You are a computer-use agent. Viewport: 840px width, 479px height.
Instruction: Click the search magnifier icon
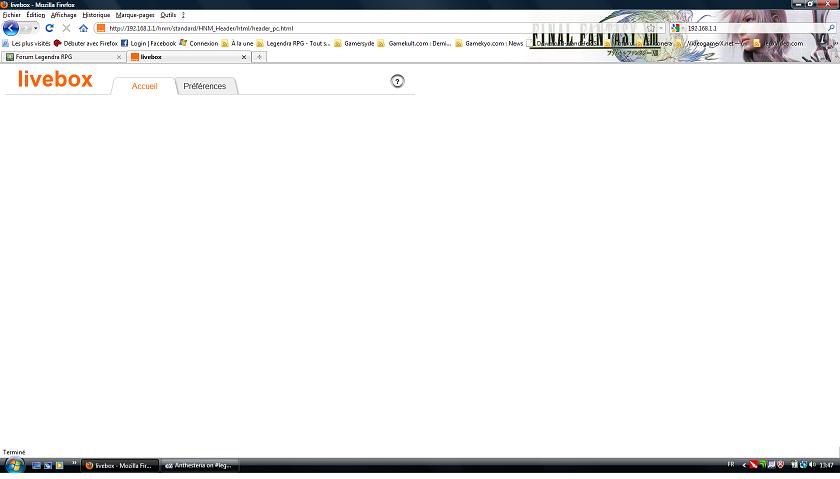[831, 28]
